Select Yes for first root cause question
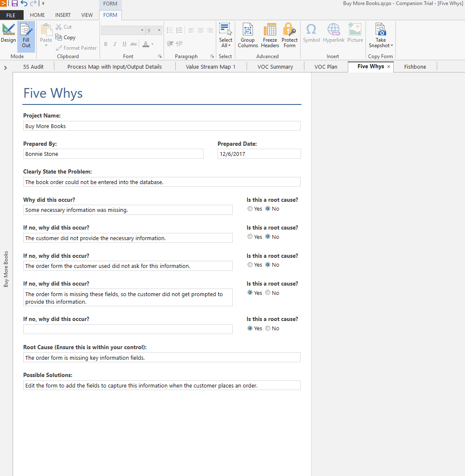Viewport: 465px width, 476px height. 250,209
